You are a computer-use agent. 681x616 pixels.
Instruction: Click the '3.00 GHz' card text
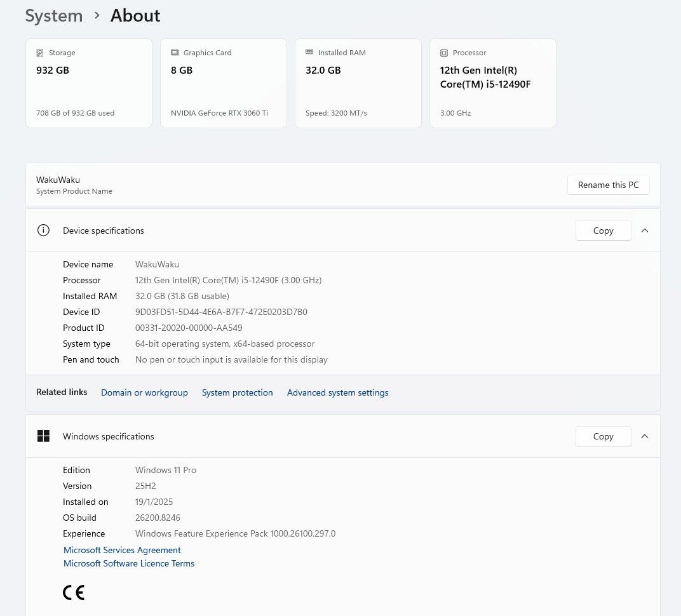455,113
